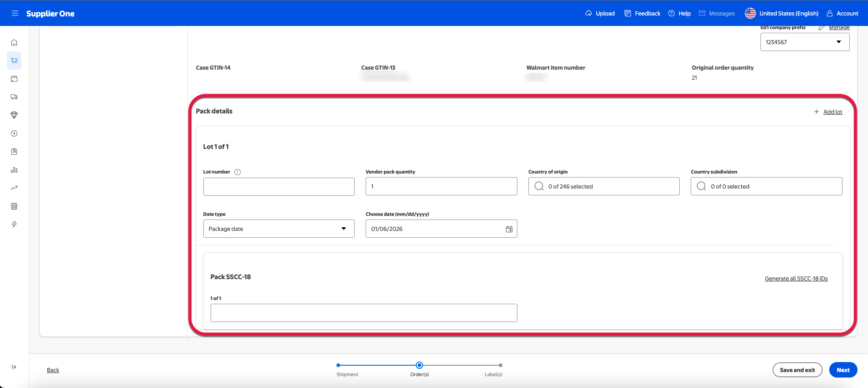Click the lightning bolt sidebar icon
The width and height of the screenshot is (868, 388).
coord(14,225)
